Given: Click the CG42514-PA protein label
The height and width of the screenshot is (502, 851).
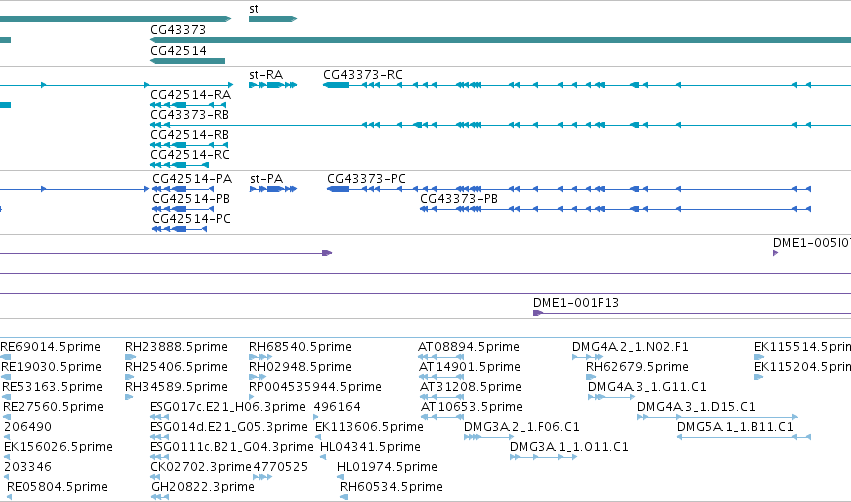Looking at the screenshot, I should pos(192,179).
